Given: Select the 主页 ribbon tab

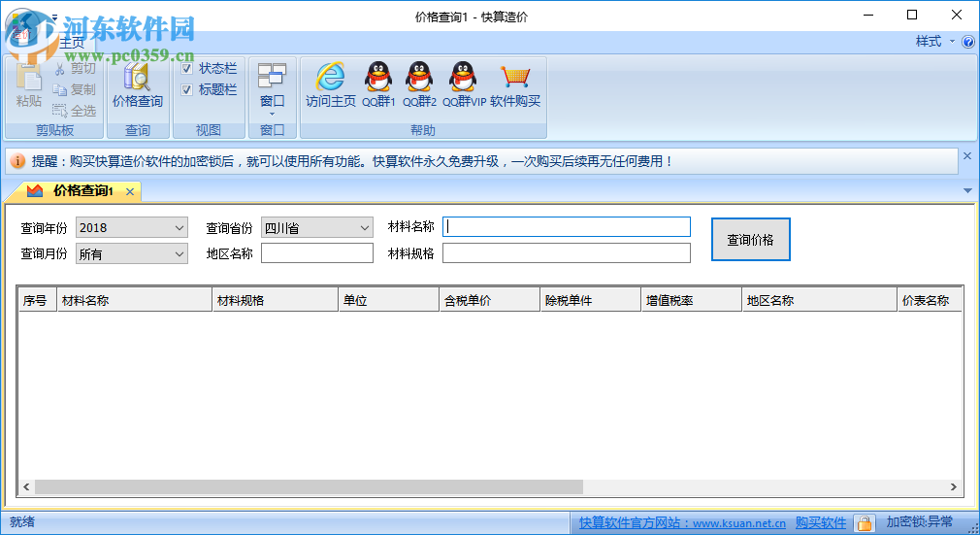Looking at the screenshot, I should [x=72, y=42].
